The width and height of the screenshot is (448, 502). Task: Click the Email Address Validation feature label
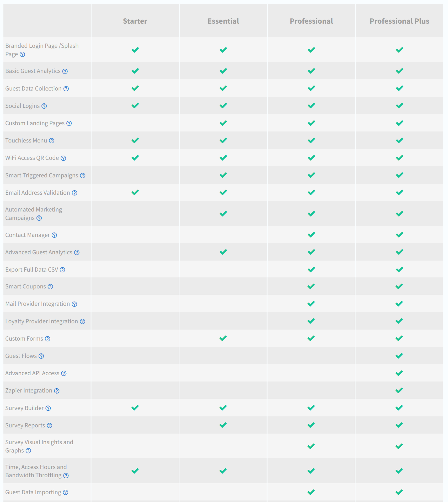tap(38, 193)
